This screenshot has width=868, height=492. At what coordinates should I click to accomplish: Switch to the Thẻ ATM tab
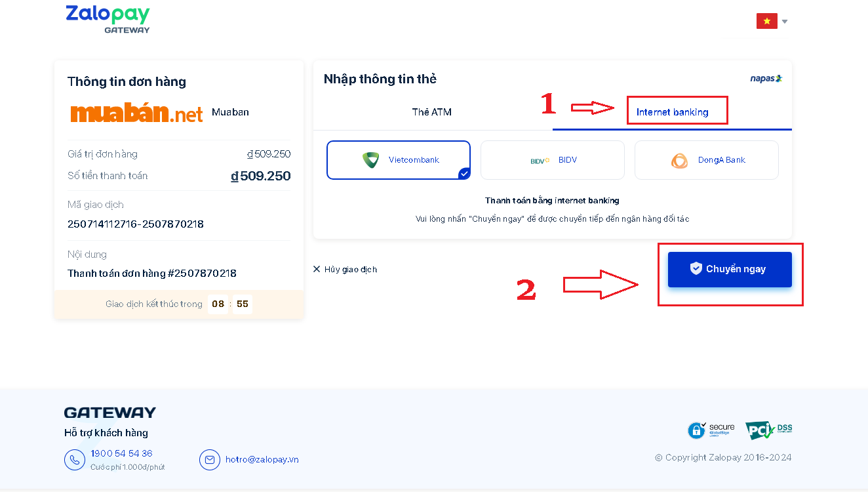coord(432,112)
